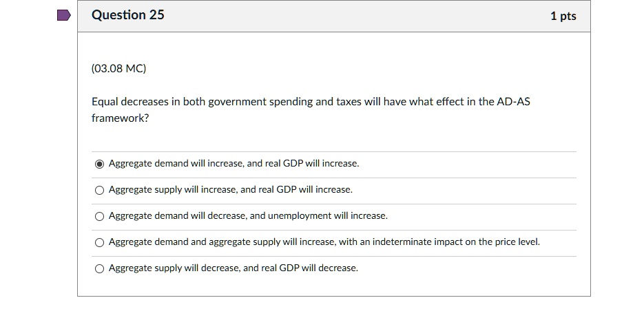Viewport: 644px width, 309px height.
Task: Pick radio for aggregate demand decrease, unemployment increase
Action: click(99, 217)
